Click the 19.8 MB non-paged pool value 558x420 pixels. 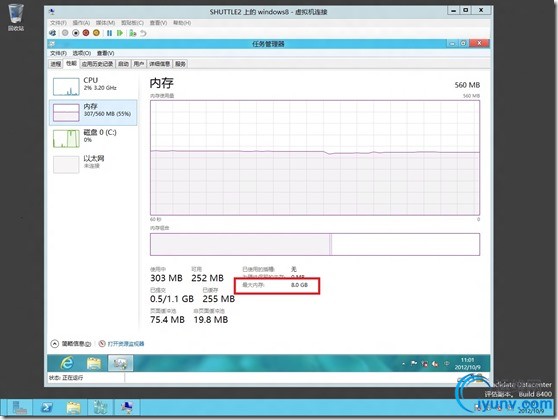tap(211, 320)
